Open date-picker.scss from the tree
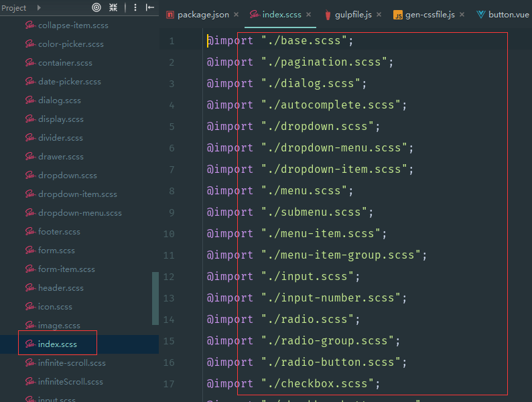Viewport: 532px width, 402px height. [x=70, y=82]
